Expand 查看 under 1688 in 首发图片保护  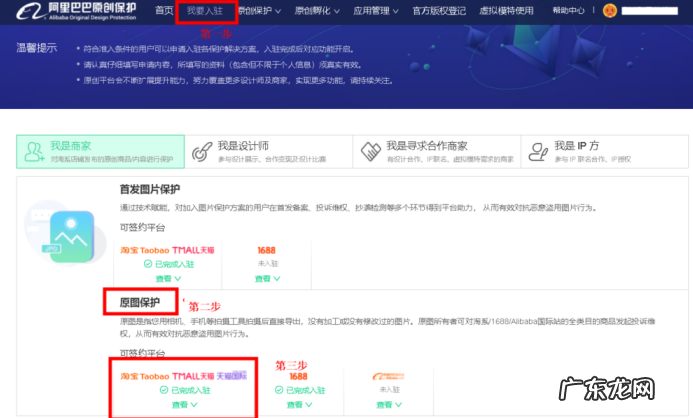coord(267,279)
